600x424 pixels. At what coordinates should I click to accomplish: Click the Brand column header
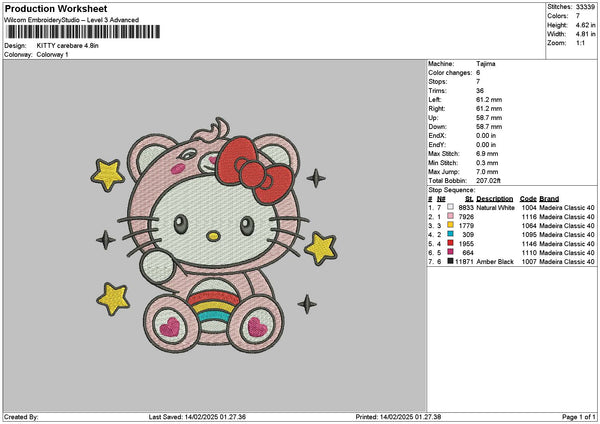549,199
